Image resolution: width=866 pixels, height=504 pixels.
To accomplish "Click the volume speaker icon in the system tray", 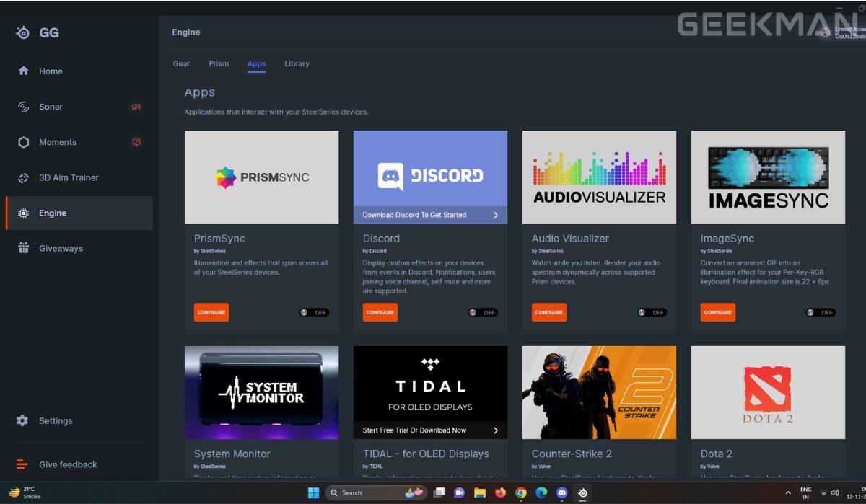I will coord(835,493).
